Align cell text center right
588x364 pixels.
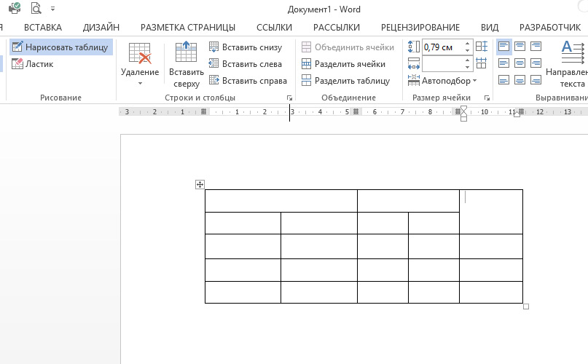(536, 63)
